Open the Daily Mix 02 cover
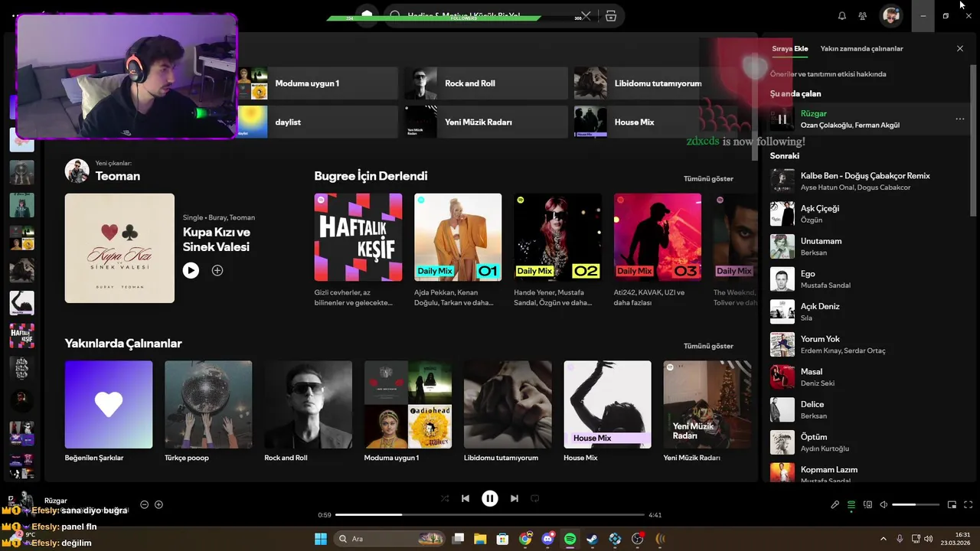This screenshot has height=551, width=980. pos(557,237)
